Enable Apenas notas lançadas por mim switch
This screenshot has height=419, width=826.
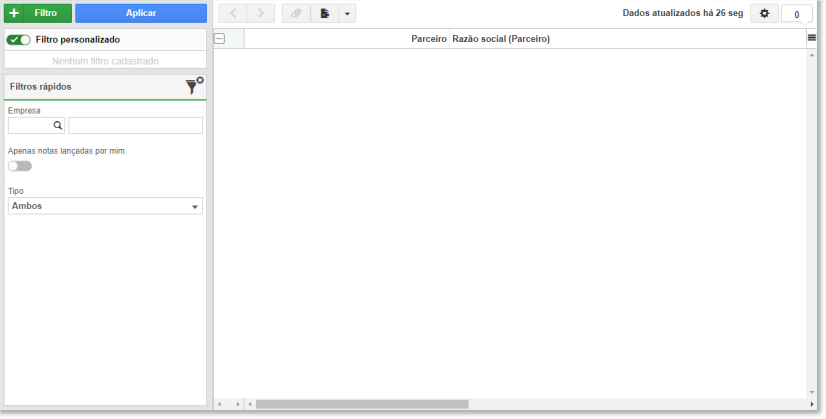[19, 166]
